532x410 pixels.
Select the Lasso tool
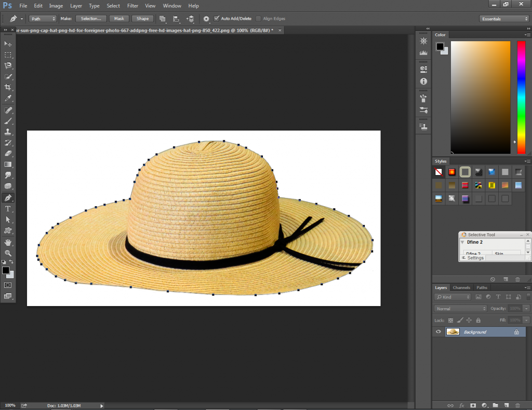8,65
